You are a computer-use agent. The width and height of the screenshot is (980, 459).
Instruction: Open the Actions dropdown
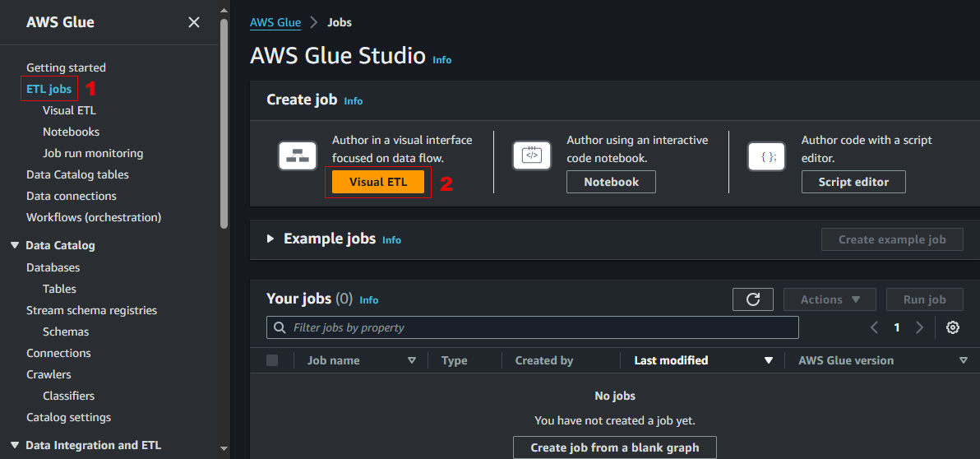point(830,299)
